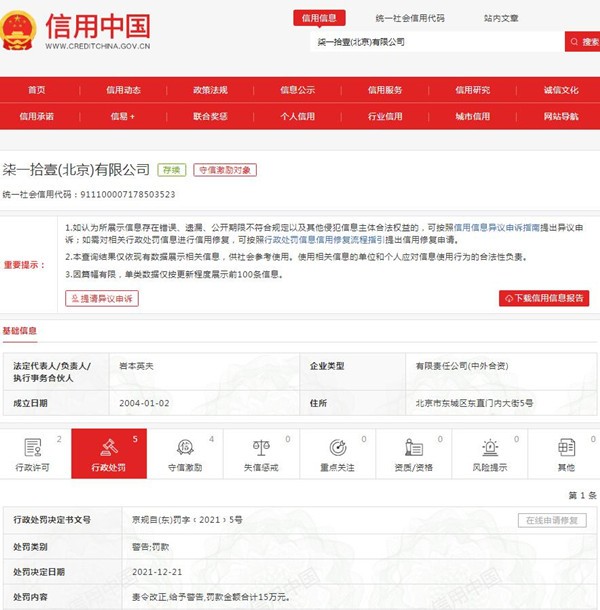The height and width of the screenshot is (610, 600).
Task: Open the 政策法规 menu item
Action: click(211, 90)
